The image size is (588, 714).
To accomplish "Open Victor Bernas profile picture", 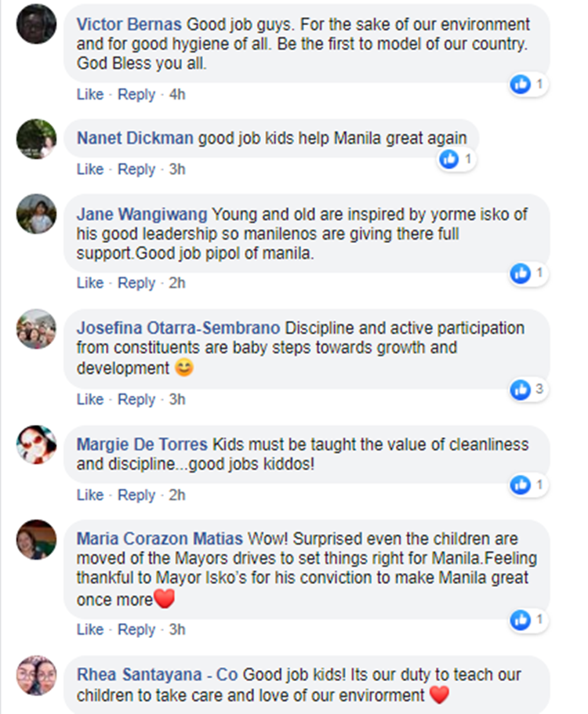I will 36,24.
